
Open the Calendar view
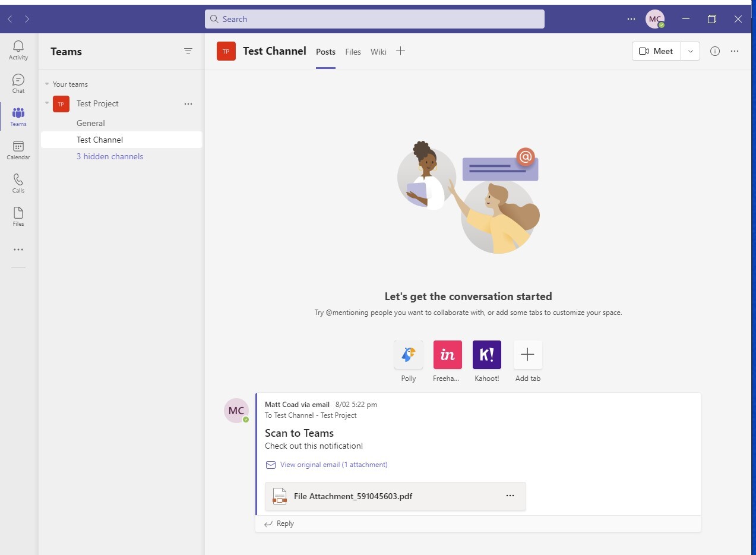18,150
